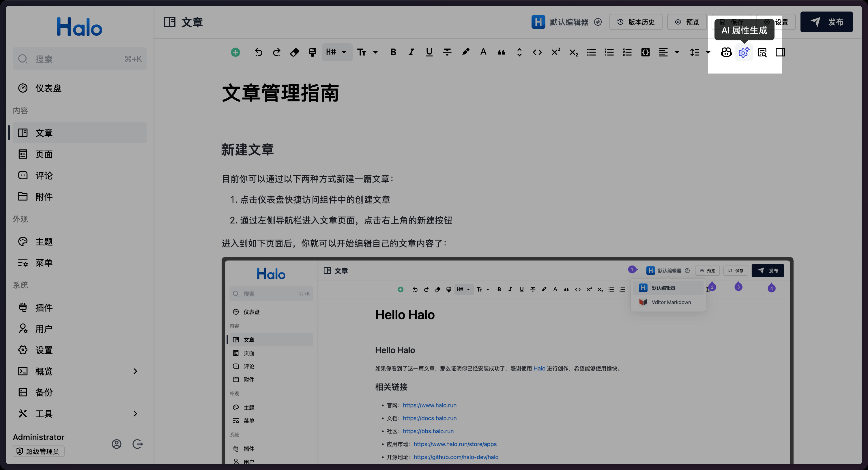
Task: Switch editor via 默认编辑器 selector
Action: tap(566, 22)
